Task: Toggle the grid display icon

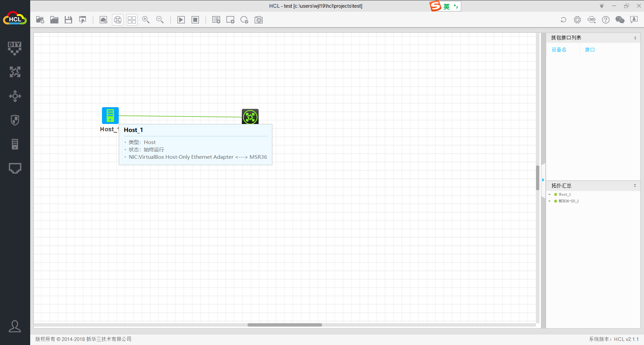Action: click(x=132, y=20)
